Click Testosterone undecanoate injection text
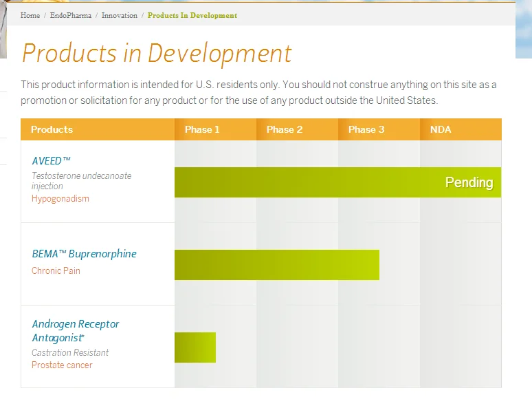This screenshot has width=532, height=406. coord(81,181)
